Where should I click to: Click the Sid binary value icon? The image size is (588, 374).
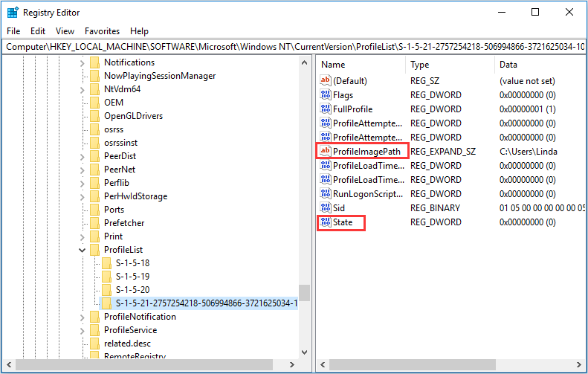pos(325,208)
